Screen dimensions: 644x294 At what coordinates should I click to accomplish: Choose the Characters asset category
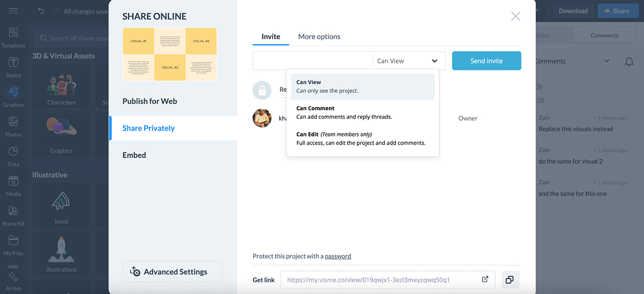[61, 87]
